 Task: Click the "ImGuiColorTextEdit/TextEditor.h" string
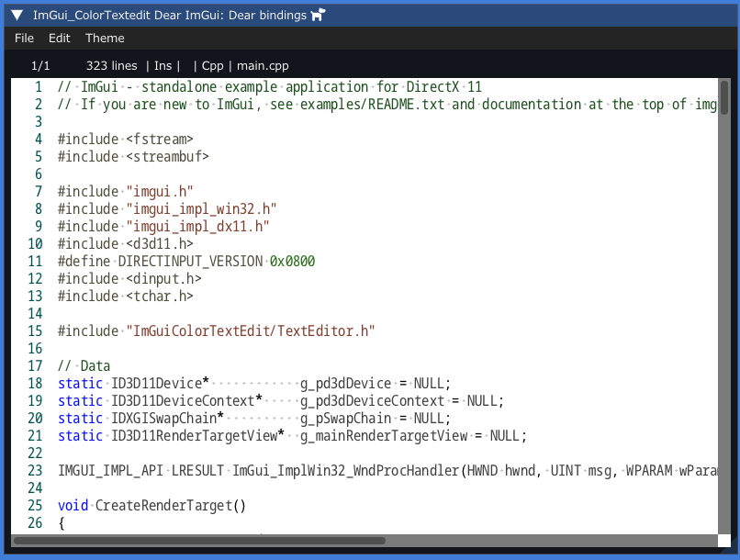click(250, 331)
